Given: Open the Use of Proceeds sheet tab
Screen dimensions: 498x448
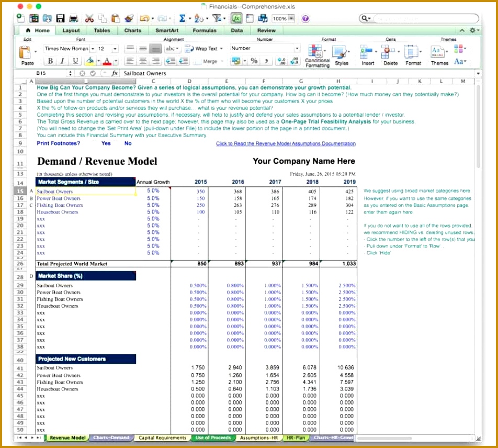Looking at the screenshot, I should click(213, 438).
